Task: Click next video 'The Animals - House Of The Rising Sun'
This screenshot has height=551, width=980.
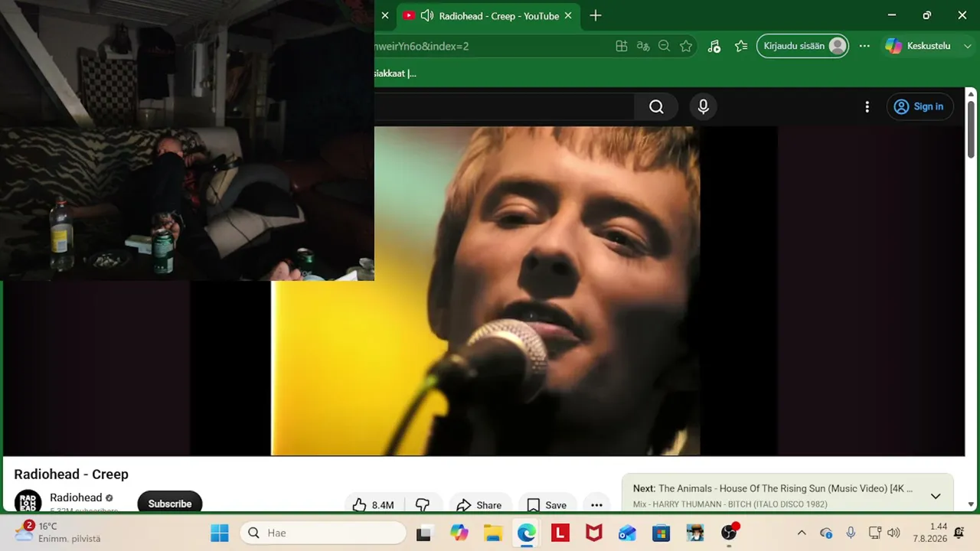Action: 786,488
